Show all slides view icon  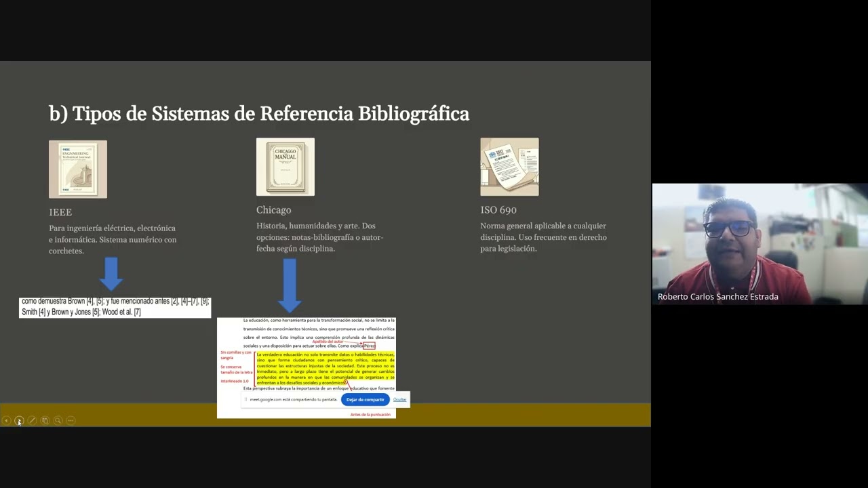45,421
